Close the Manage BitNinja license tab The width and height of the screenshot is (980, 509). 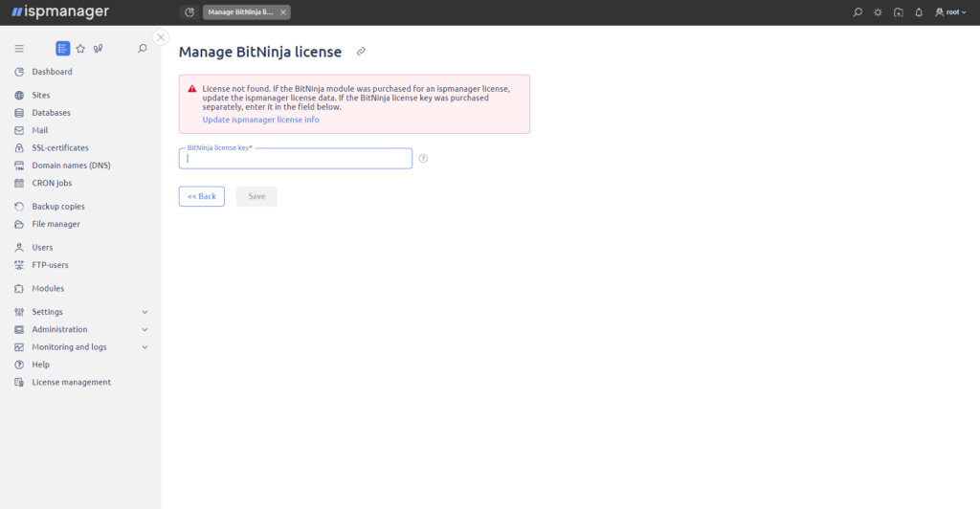(283, 11)
